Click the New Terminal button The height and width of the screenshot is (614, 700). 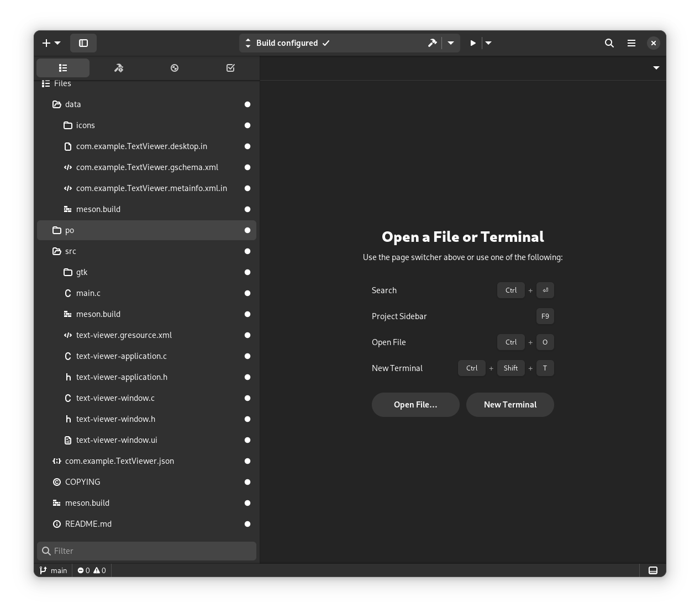pyautogui.click(x=510, y=404)
